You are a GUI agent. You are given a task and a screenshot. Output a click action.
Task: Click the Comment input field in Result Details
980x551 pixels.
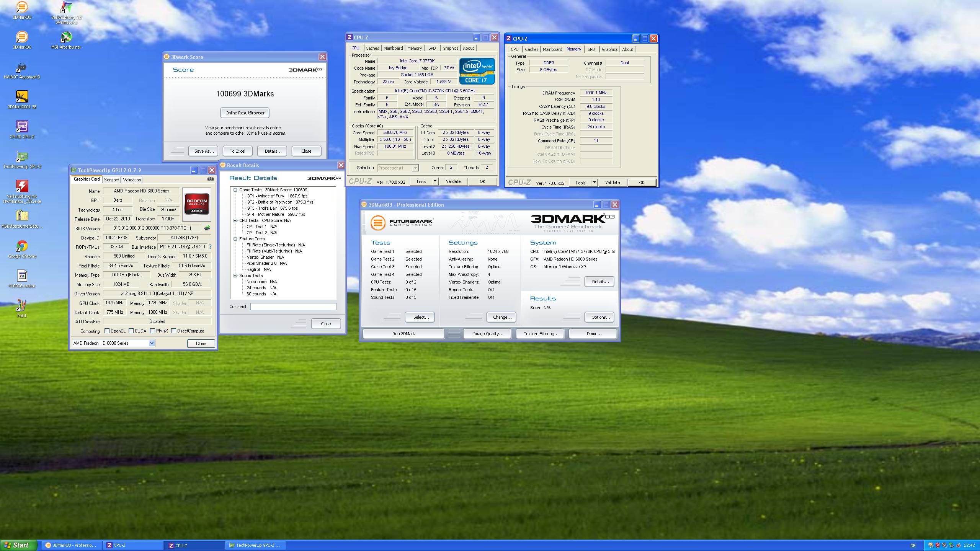point(293,306)
